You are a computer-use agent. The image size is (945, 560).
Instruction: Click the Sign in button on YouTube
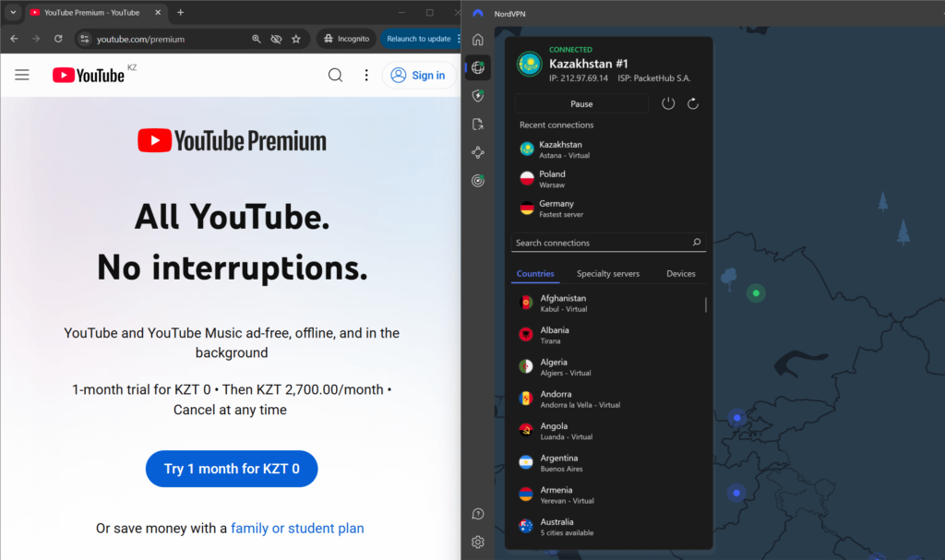[x=419, y=75]
